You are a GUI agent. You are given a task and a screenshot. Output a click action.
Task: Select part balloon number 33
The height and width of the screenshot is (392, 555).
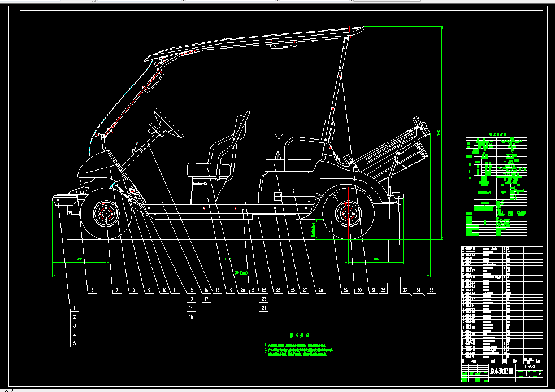pos(405,290)
